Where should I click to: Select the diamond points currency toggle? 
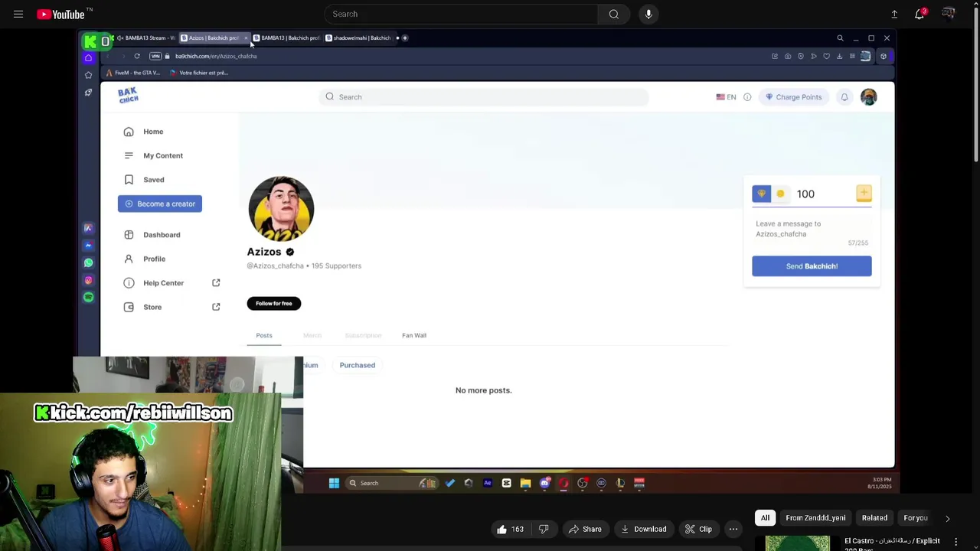pos(761,194)
